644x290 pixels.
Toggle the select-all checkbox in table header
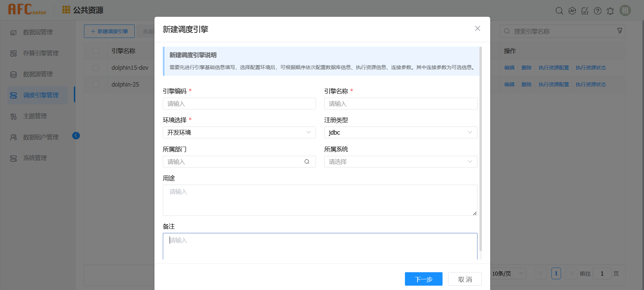[96, 51]
